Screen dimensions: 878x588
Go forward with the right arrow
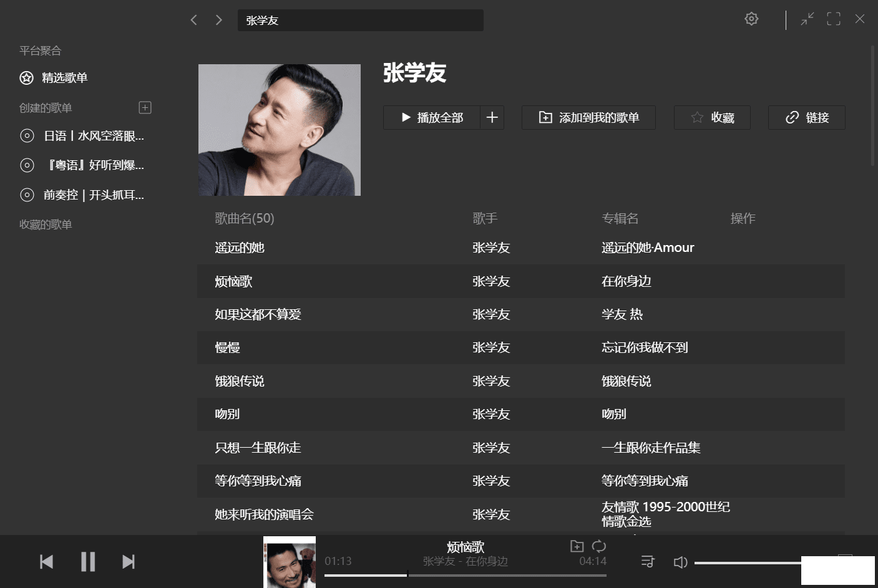pyautogui.click(x=218, y=20)
